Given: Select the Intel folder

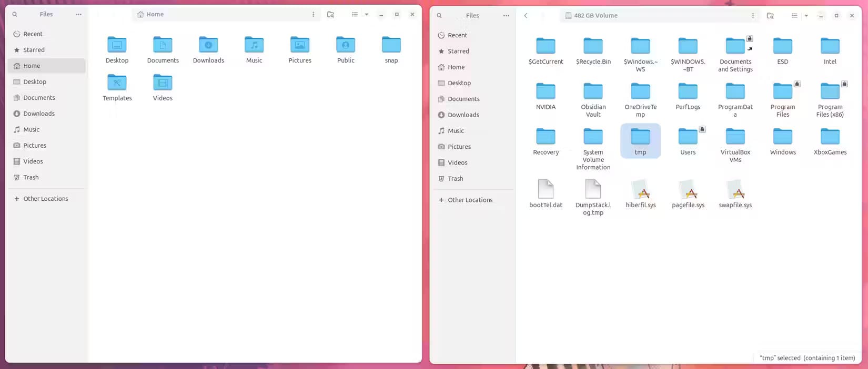Looking at the screenshot, I should tap(830, 52).
